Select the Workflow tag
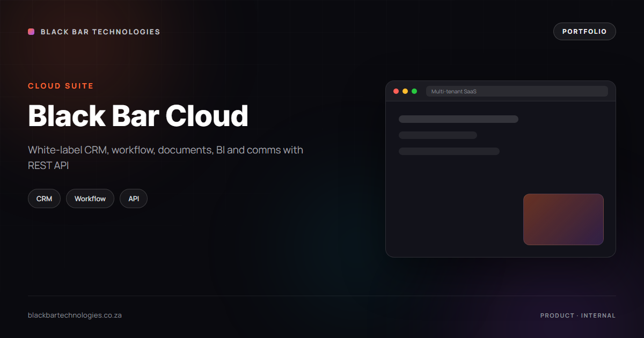 click(x=90, y=199)
